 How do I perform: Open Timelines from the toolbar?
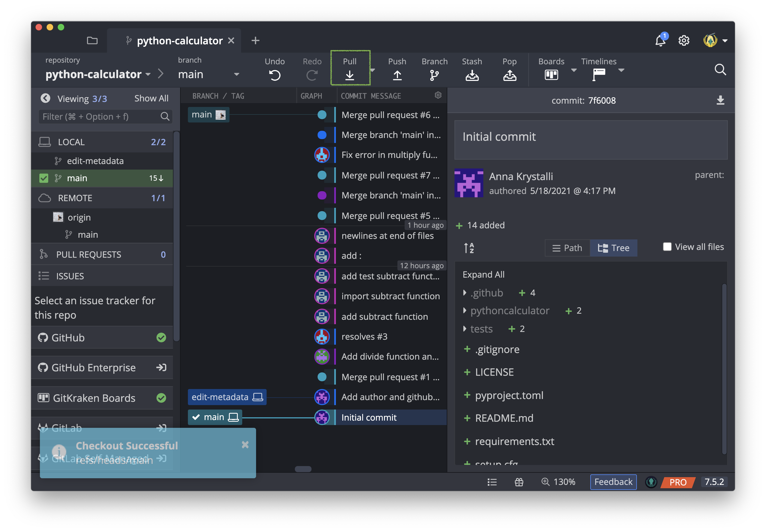click(599, 74)
